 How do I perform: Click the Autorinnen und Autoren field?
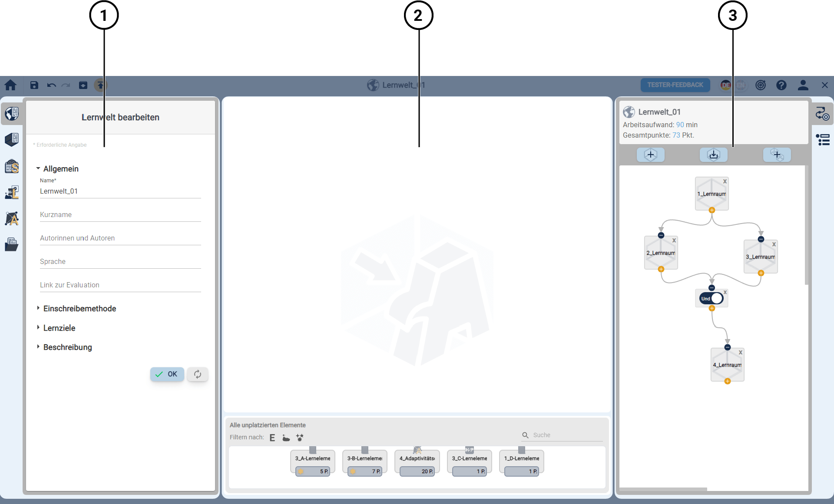tap(120, 238)
